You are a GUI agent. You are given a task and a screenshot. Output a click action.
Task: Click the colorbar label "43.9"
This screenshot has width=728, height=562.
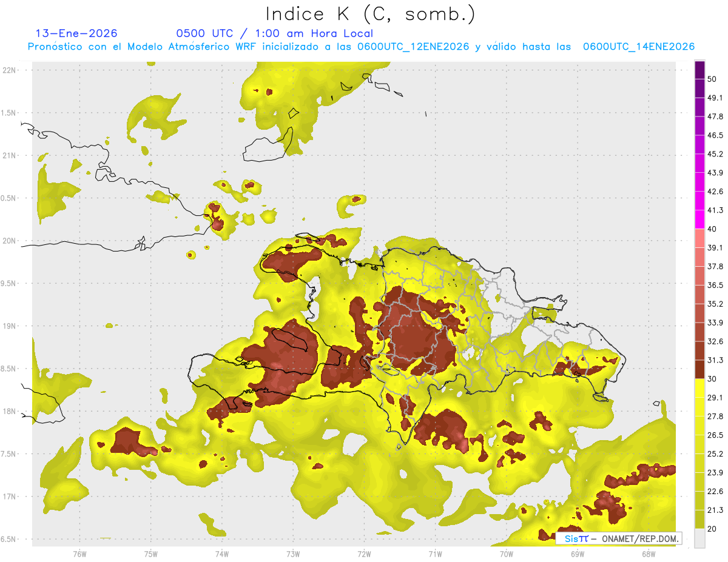(x=715, y=173)
